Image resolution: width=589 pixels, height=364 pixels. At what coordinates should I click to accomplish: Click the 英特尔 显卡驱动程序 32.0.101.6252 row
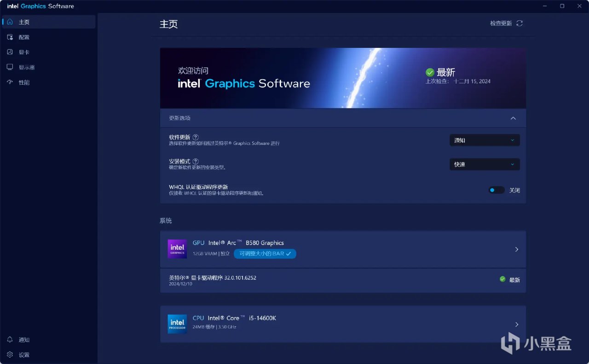click(343, 280)
